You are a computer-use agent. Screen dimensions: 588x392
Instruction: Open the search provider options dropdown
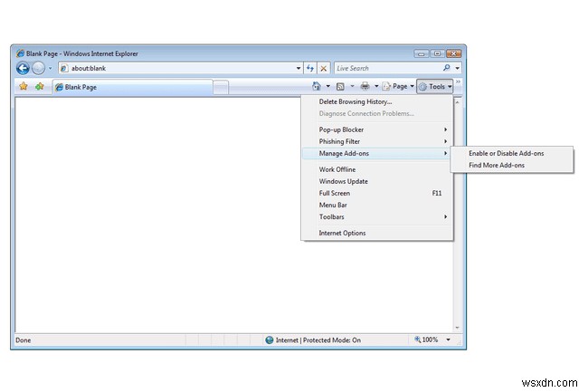pyautogui.click(x=458, y=68)
